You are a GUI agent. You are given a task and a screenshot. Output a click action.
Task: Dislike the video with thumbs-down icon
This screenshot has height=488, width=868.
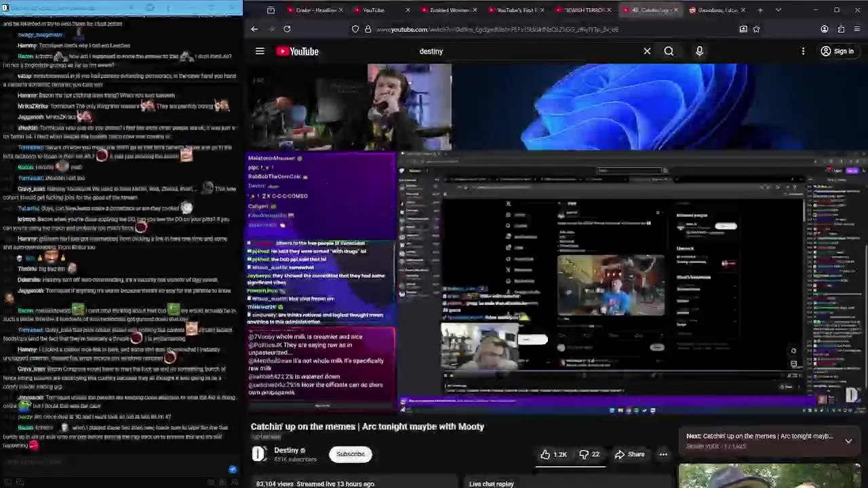589,454
